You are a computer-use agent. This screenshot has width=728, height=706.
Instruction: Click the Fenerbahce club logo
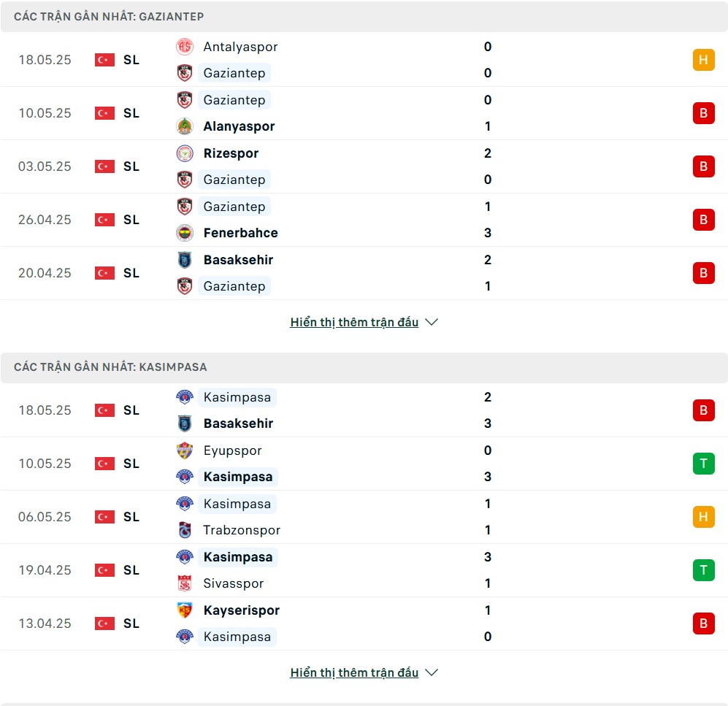click(x=185, y=233)
